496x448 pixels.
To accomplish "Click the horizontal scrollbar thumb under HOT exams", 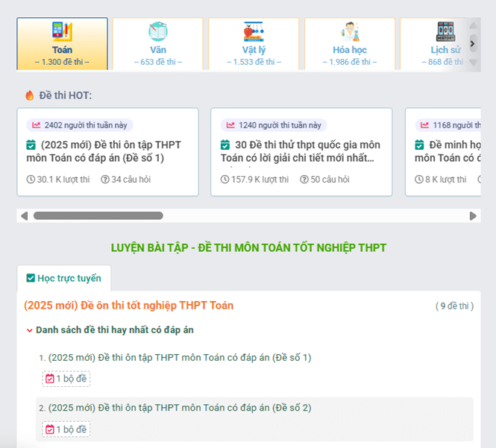I will click(x=98, y=216).
